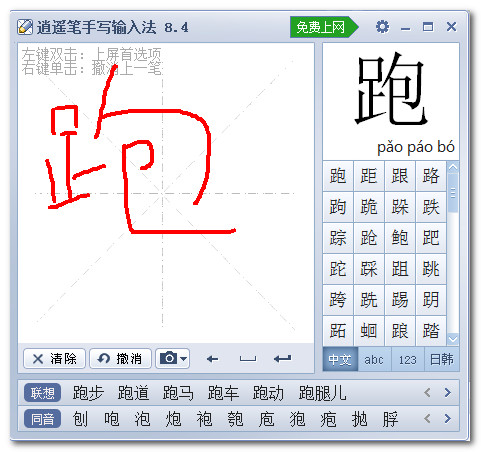481x452 pixels.
Task: Click the candidate list scrollbar thumb
Action: coord(453,193)
